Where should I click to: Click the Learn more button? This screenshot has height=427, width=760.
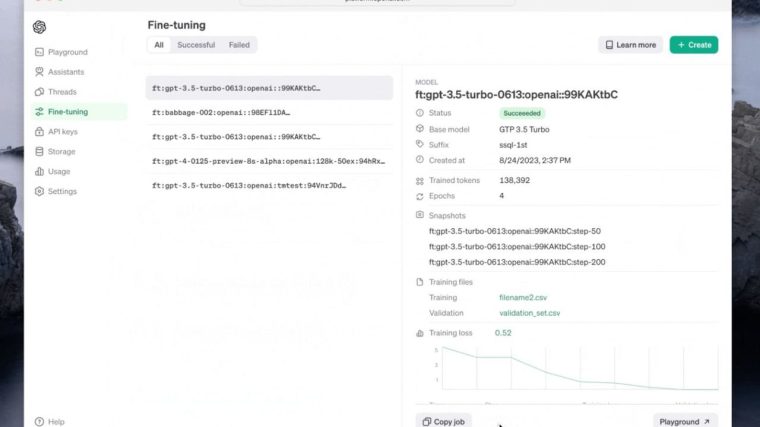630,45
